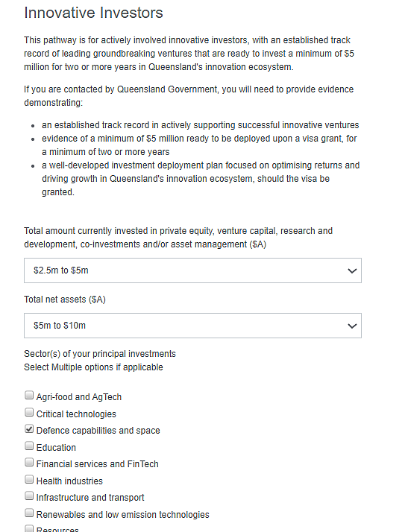Image resolution: width=405 pixels, height=532 pixels.
Task: Open the Total net assets dropdown
Action: [x=192, y=326]
